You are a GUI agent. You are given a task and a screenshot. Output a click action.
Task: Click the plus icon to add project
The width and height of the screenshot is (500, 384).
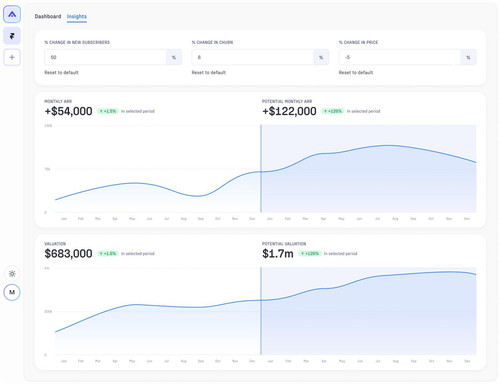12,57
